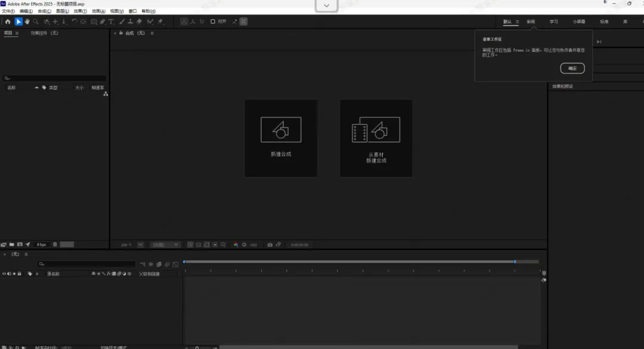This screenshot has height=349, width=644.
Task: Change project color depth from 8 bpc
Action: click(x=42, y=244)
